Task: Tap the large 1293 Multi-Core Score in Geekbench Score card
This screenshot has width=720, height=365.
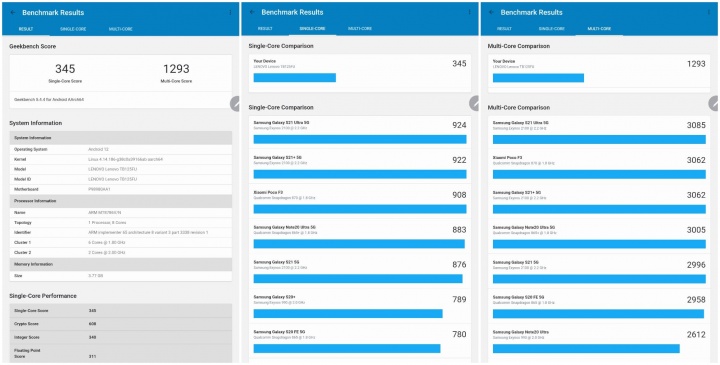Action: pyautogui.click(x=176, y=69)
